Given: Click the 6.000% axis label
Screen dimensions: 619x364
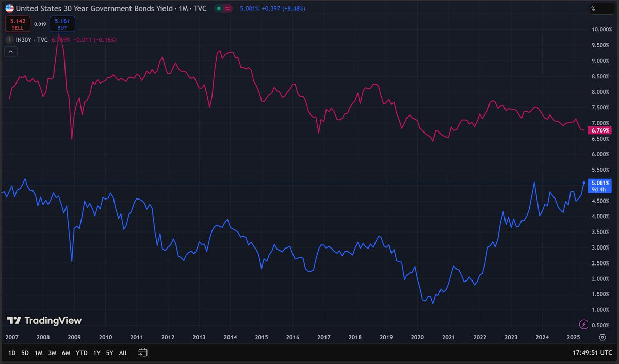Looking at the screenshot, I should pyautogui.click(x=601, y=154).
